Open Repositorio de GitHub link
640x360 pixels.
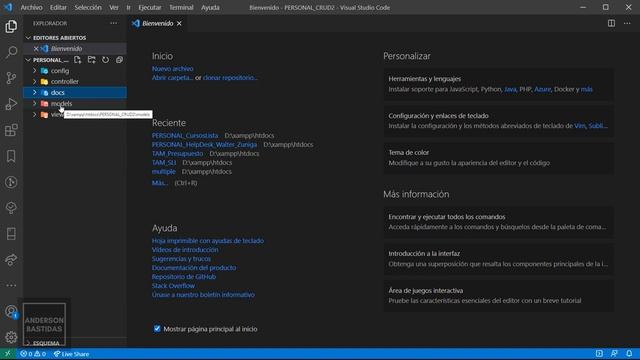pyautogui.click(x=184, y=277)
